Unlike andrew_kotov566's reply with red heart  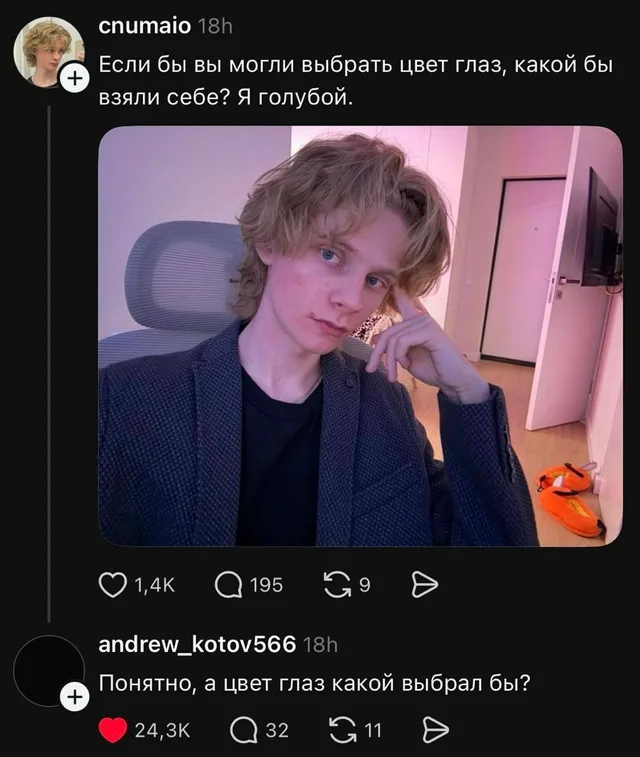tap(113, 730)
